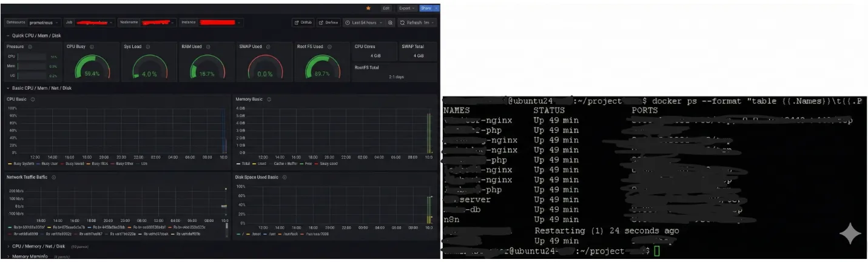Click the CPU pressure bar gauge
This screenshot has height=262, width=868.
click(33, 56)
